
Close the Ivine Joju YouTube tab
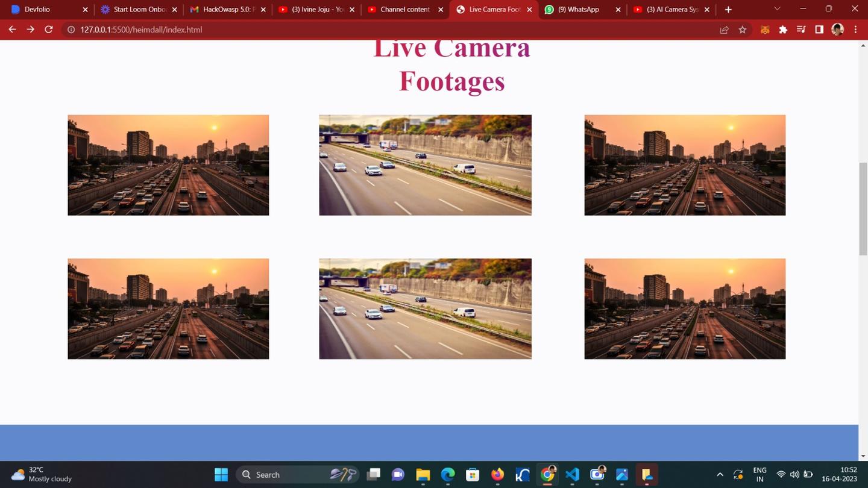click(352, 10)
